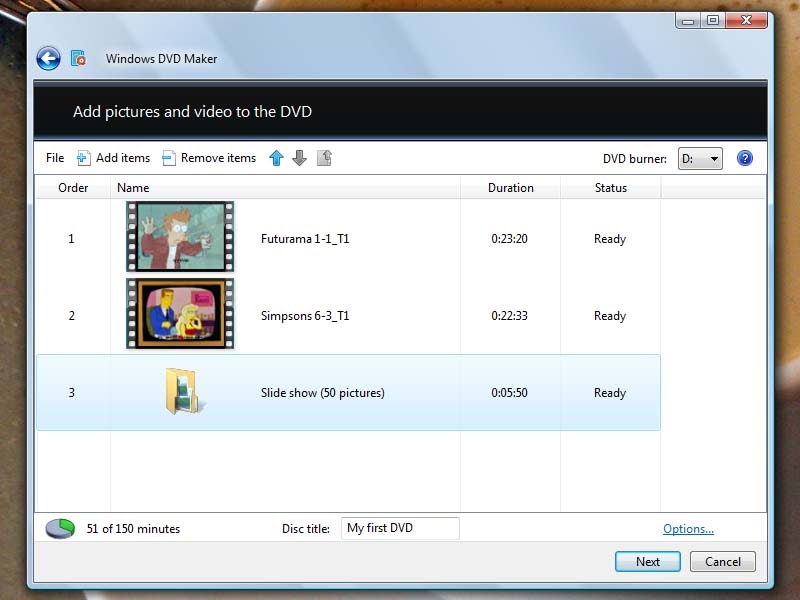Image resolution: width=800 pixels, height=600 pixels.
Task: Select the Futurama 1-1_T1 thumbnail
Action: [x=179, y=238]
